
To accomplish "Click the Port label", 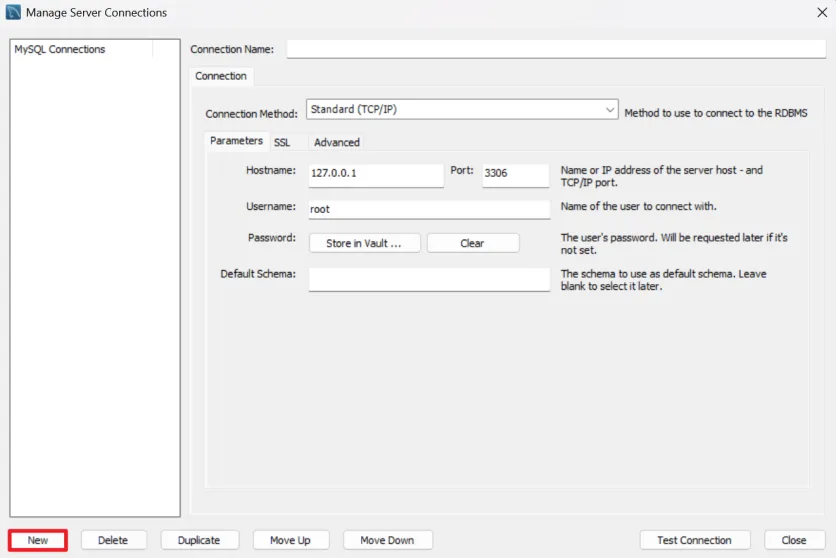I will tap(462, 170).
